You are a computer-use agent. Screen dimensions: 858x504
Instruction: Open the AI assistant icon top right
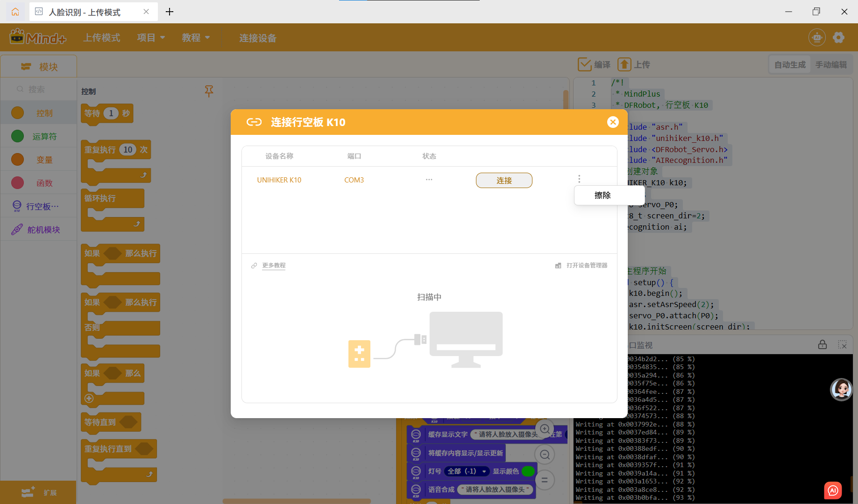click(816, 37)
